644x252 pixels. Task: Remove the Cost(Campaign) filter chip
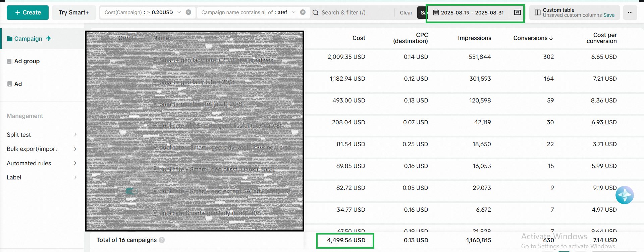pos(189,12)
